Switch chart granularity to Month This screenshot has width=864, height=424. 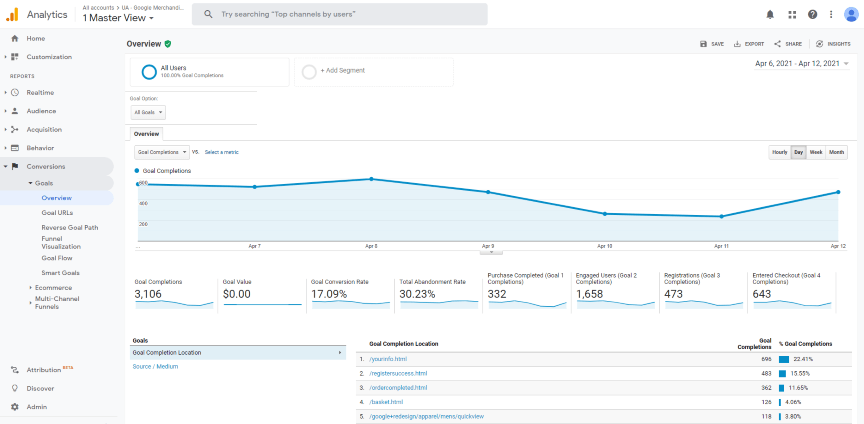[836, 153]
